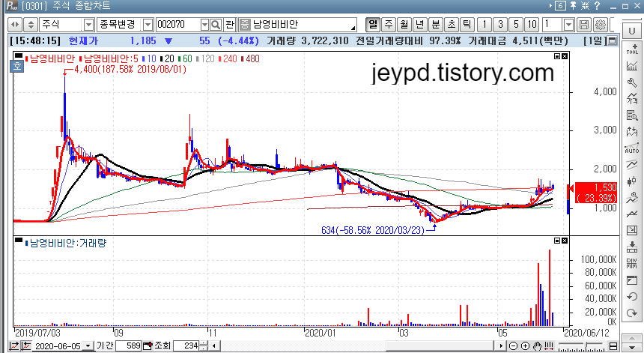Viewport: 644px width, 353px height.
Task: Select the wrench tools icon in sidebar
Action: coord(632,82)
